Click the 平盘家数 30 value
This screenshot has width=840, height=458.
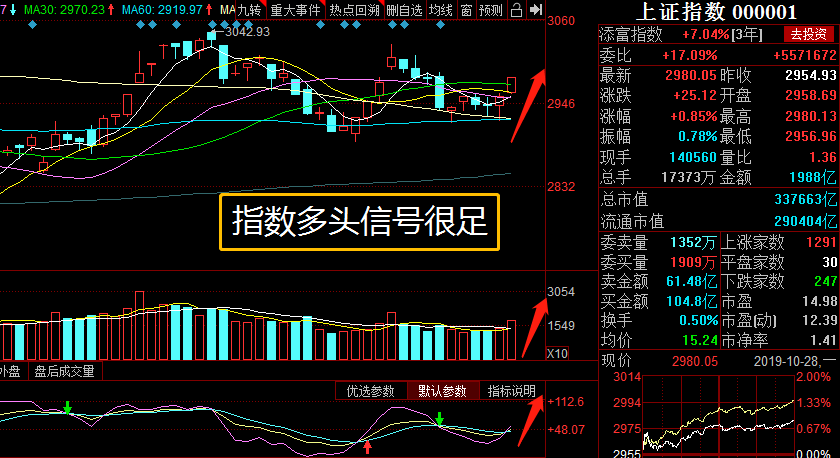[830, 262]
